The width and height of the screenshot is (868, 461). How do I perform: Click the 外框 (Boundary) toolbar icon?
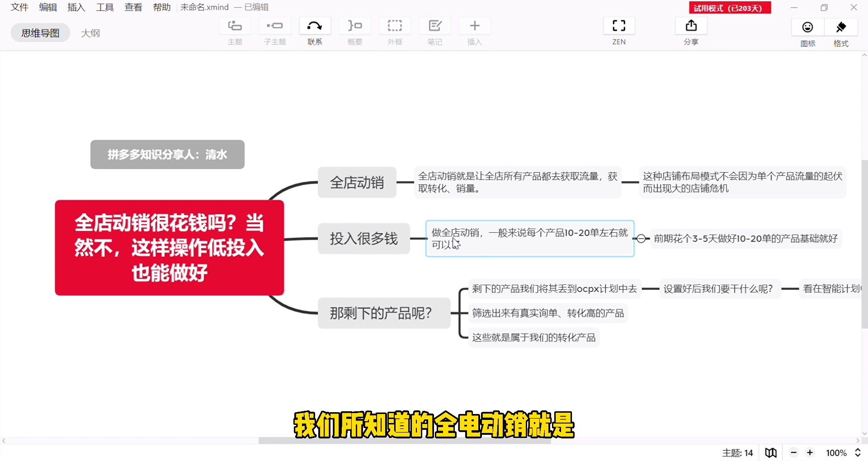coord(395,26)
